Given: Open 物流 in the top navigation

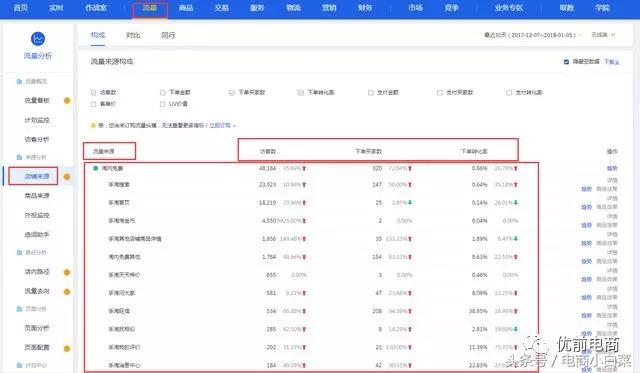Looking at the screenshot, I should pyautogui.click(x=293, y=8).
